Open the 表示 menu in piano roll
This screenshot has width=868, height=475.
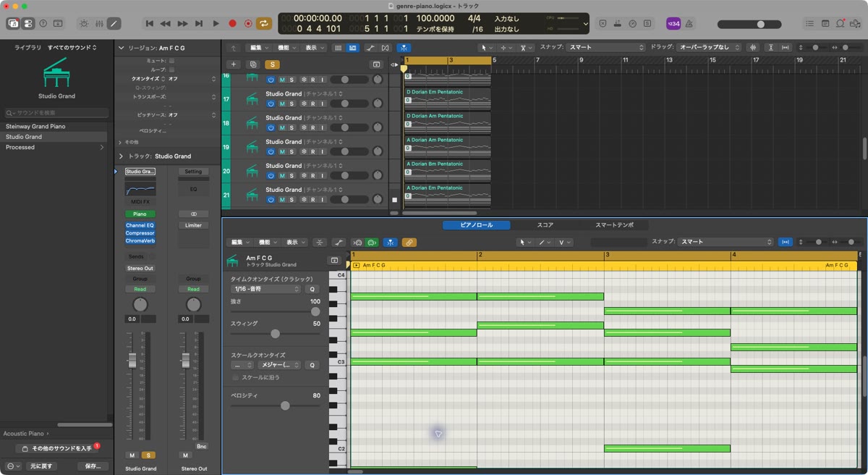pos(295,242)
